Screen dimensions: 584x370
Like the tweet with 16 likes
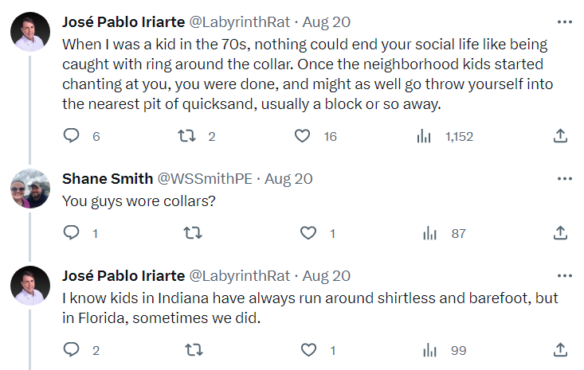(x=302, y=136)
